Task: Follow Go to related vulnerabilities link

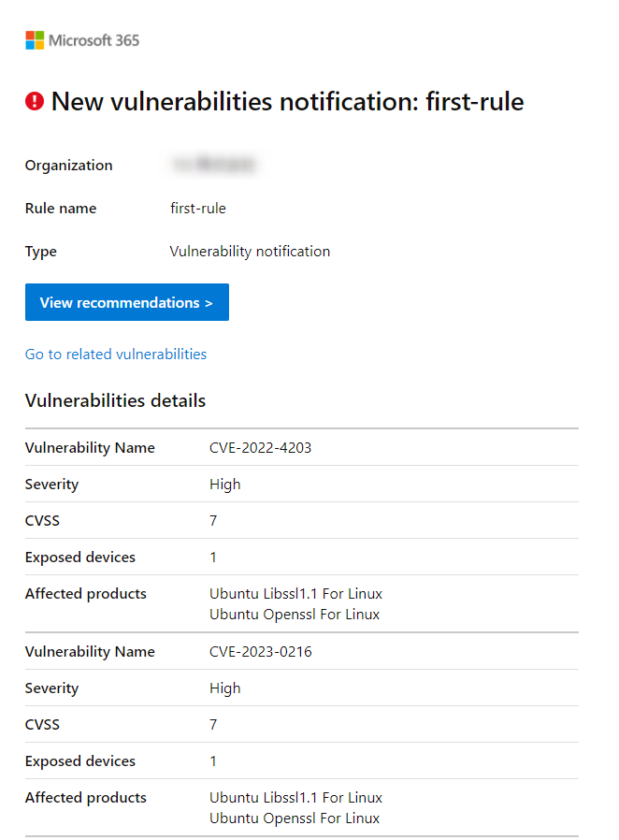Action: click(x=116, y=355)
